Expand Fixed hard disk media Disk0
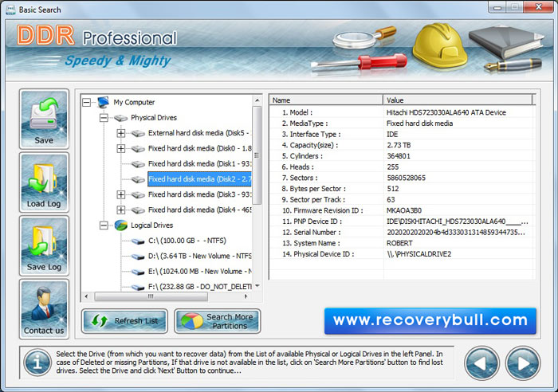558x392 pixels. coord(121,149)
